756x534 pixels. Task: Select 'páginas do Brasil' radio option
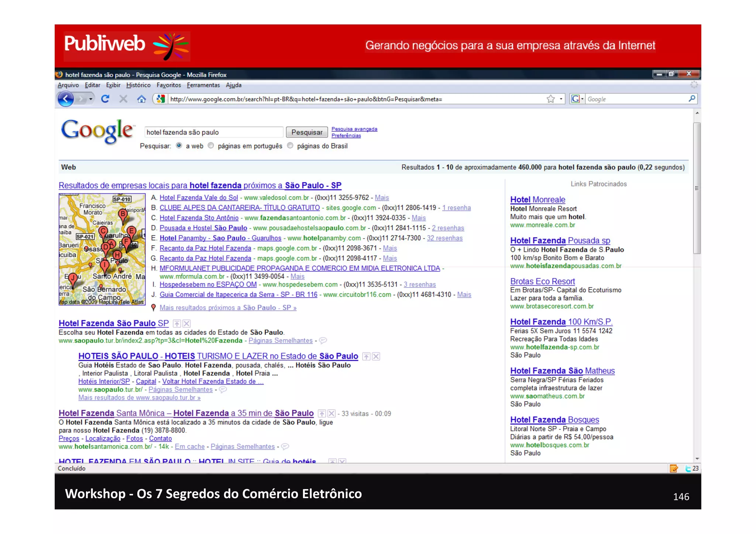290,146
